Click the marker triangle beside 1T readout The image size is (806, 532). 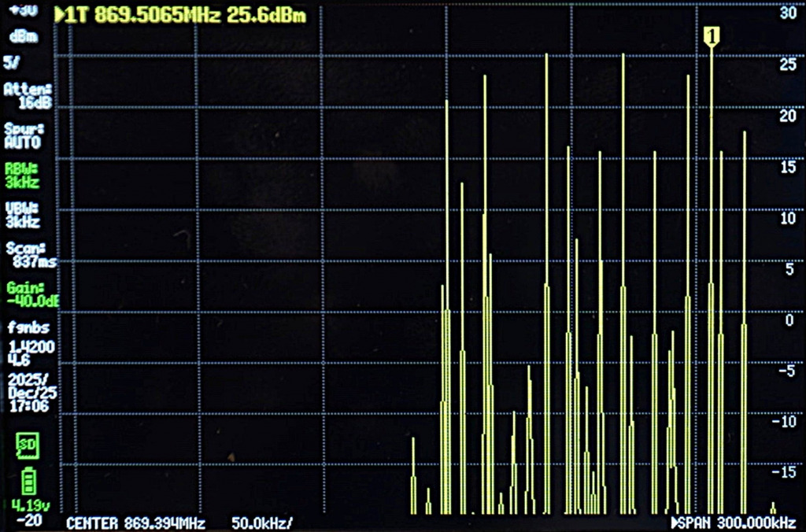click(60, 15)
